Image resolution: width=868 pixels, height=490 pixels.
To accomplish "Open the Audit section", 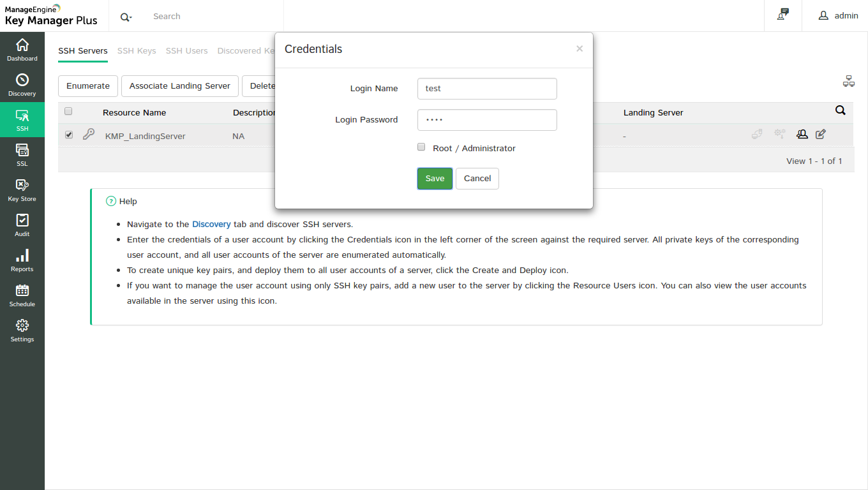I will pos(22,225).
